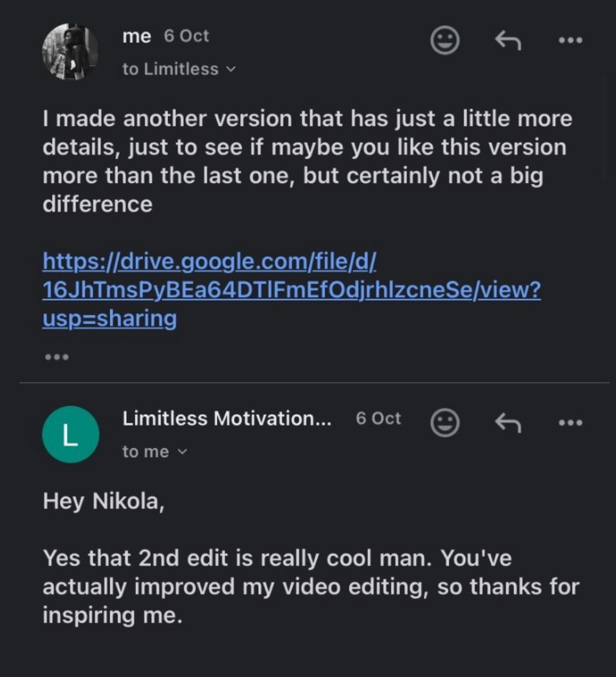Click the thread divider between the two emails
This screenshot has width=616, height=677.
tap(308, 382)
